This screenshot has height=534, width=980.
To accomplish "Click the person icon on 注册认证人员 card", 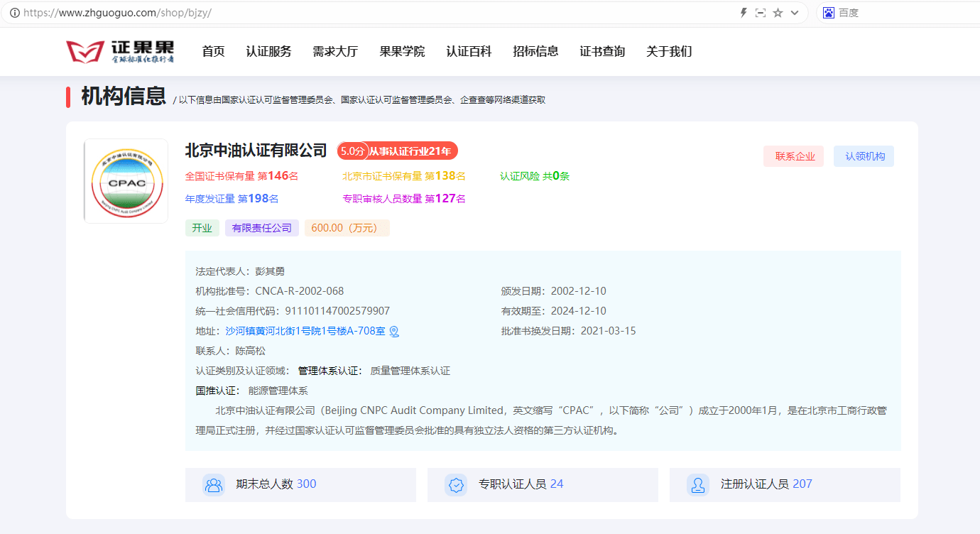I will tap(698, 484).
